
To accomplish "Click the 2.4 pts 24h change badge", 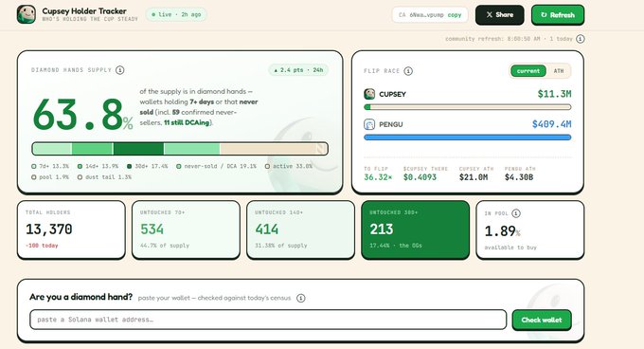I will point(298,70).
